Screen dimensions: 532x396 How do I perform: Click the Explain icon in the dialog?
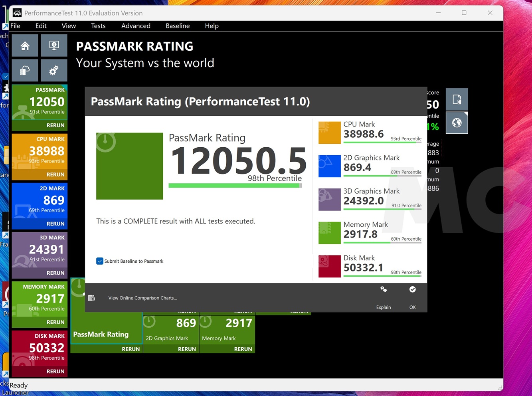[x=383, y=289]
